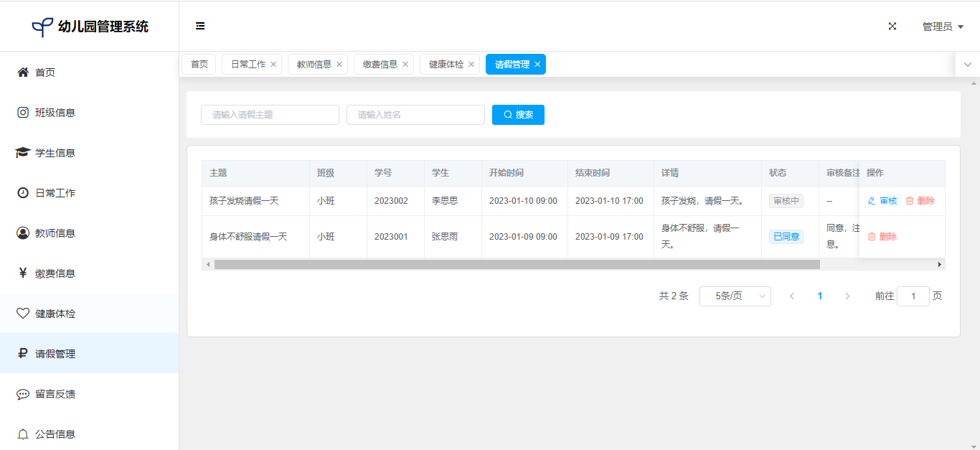Expand the tab list chevron dropdown
This screenshot has height=450, width=980.
(967, 65)
